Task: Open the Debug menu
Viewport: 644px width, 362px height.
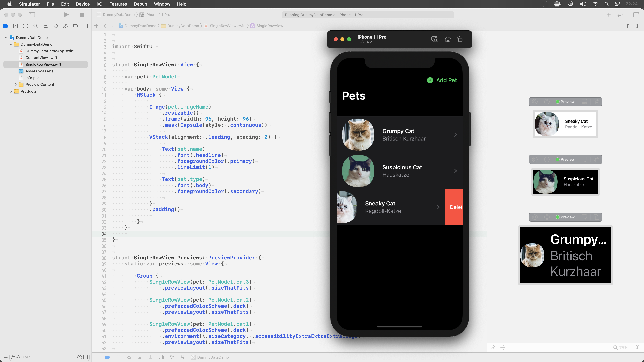Action: click(x=140, y=4)
